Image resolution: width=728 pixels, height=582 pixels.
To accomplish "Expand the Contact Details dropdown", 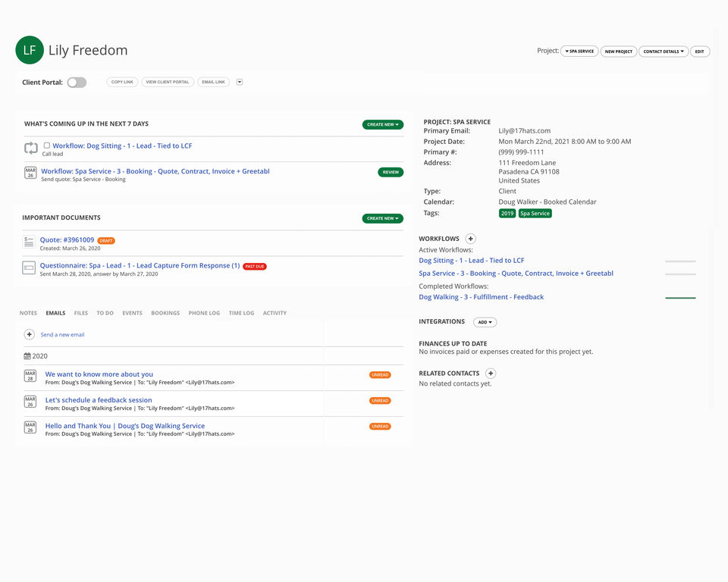I will 664,52.
